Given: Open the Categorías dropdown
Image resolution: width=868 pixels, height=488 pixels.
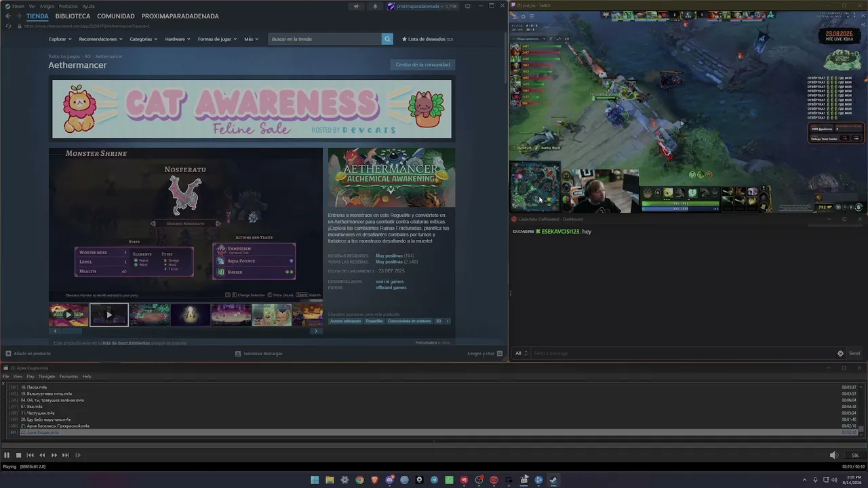Looking at the screenshot, I should point(144,39).
